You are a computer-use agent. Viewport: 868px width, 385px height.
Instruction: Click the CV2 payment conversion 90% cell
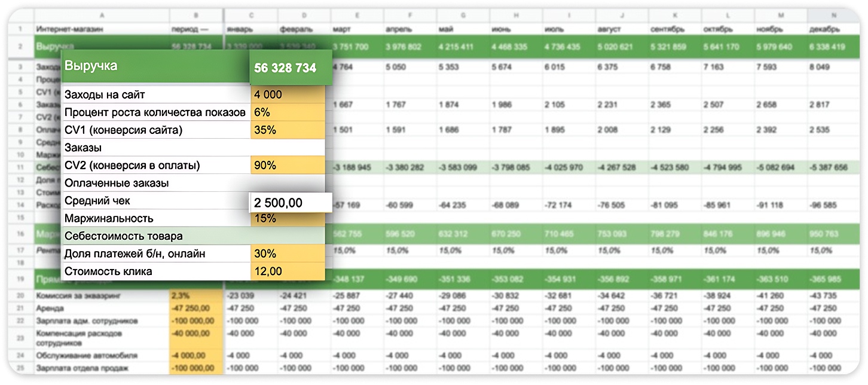click(x=287, y=165)
